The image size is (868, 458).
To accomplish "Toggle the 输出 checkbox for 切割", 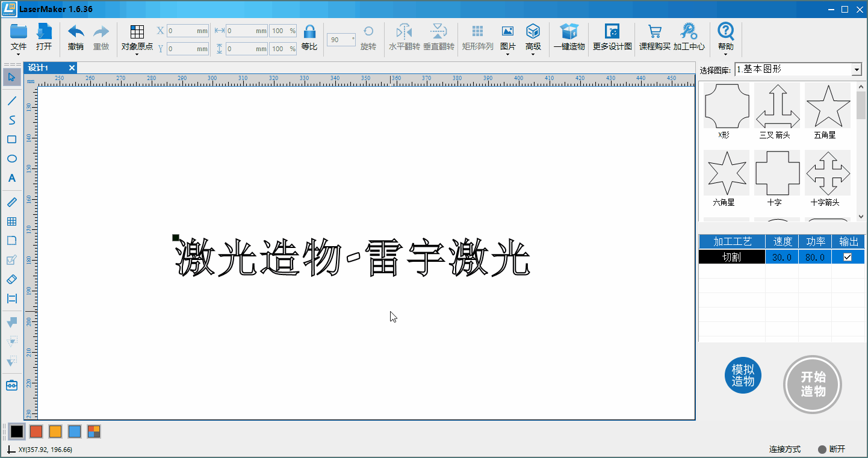I will (848, 257).
